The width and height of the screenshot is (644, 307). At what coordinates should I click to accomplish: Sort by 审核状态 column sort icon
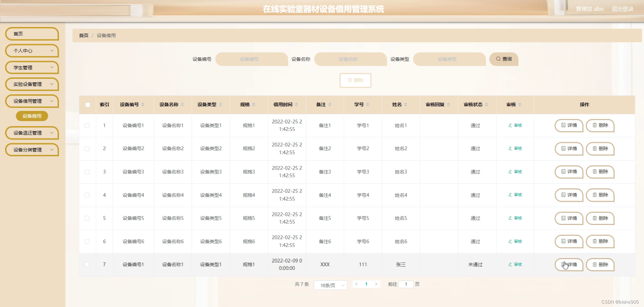point(486,105)
